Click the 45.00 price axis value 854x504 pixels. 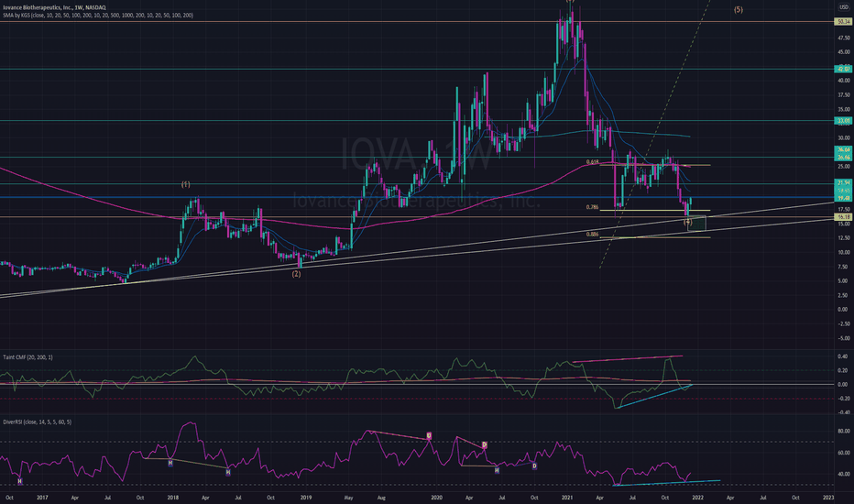coord(844,52)
